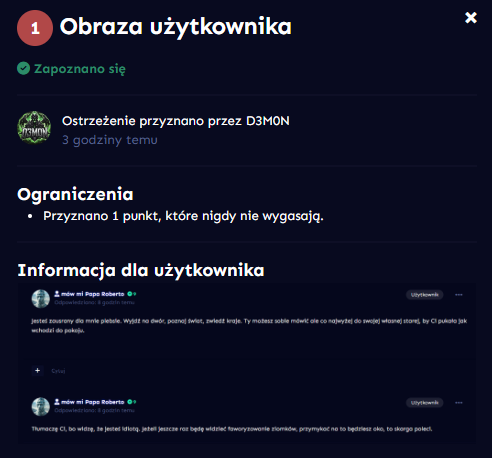Open first post's Papa Roberto avatar
Viewport: 492px width, 458px height.
[41, 298]
